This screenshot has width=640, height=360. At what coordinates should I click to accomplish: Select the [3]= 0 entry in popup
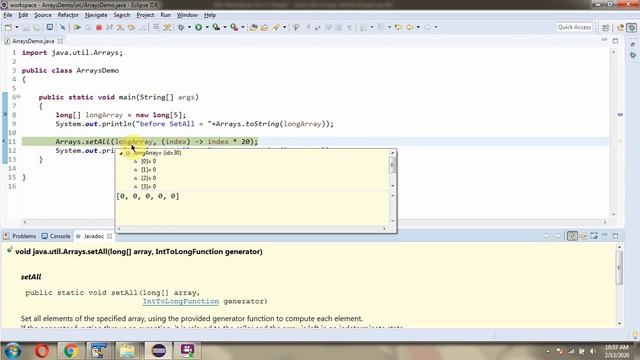coord(149,187)
